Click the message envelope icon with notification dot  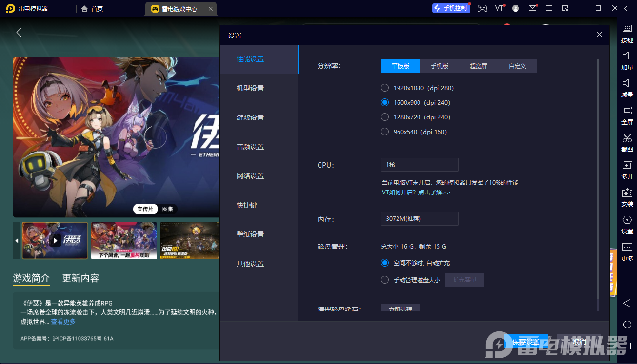click(x=533, y=8)
